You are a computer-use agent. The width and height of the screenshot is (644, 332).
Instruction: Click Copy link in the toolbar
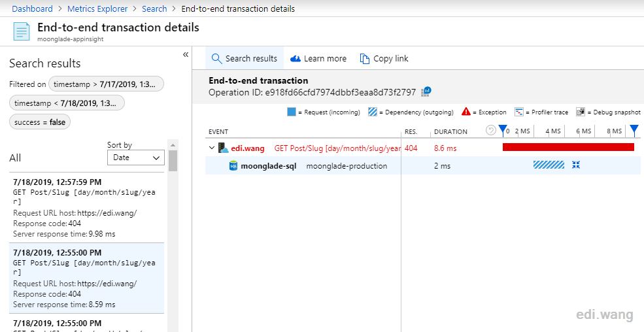(384, 59)
